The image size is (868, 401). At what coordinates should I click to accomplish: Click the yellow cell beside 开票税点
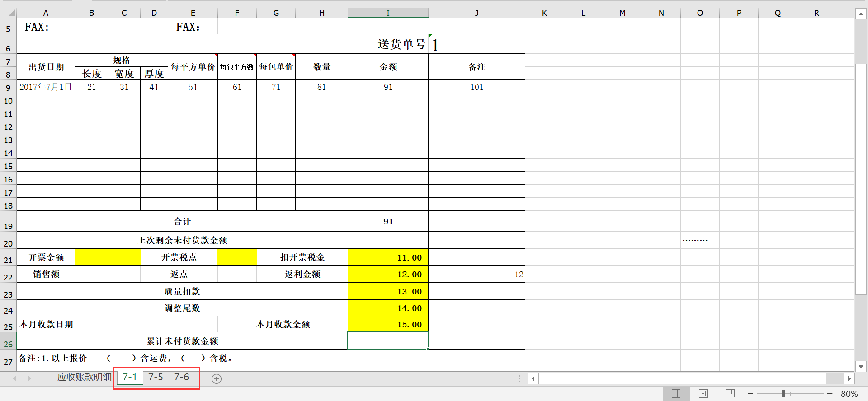point(237,257)
